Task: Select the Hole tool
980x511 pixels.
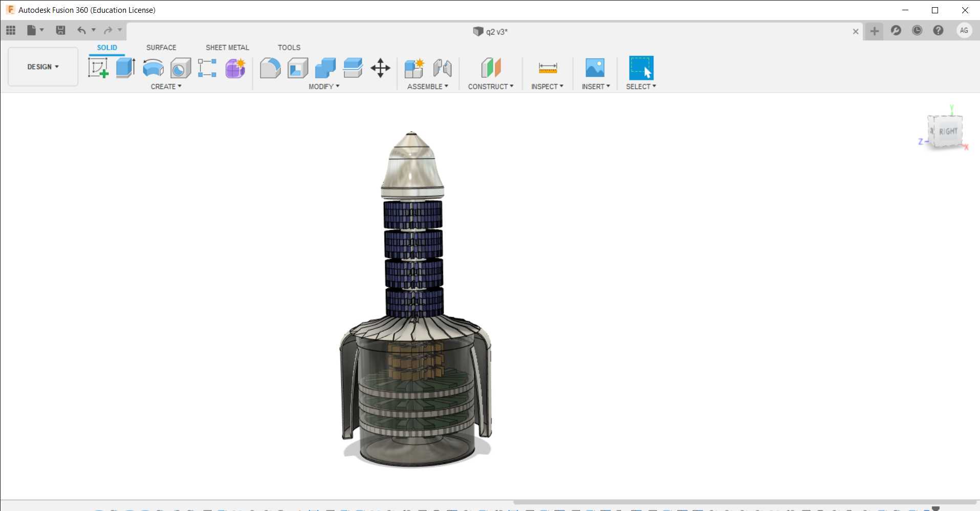Action: [180, 68]
